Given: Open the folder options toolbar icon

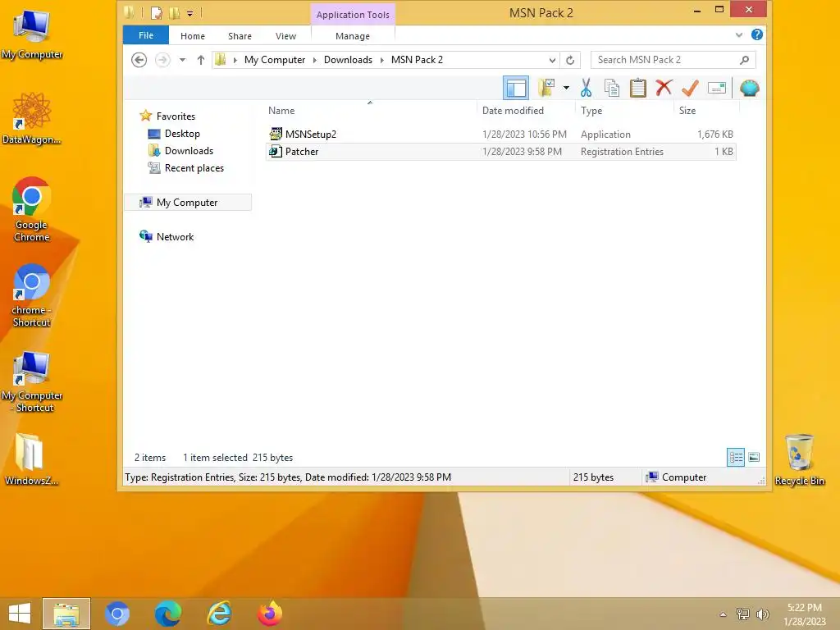Looking at the screenshot, I should [546, 88].
